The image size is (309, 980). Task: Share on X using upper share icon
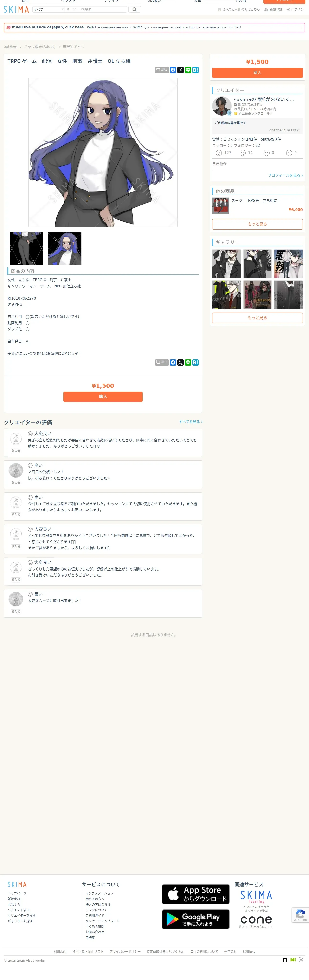coord(180,70)
